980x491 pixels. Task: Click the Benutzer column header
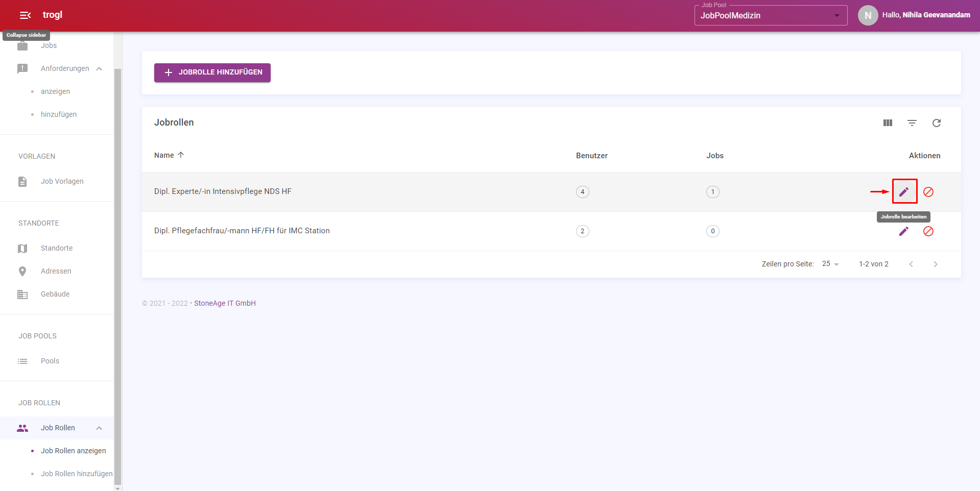point(592,156)
